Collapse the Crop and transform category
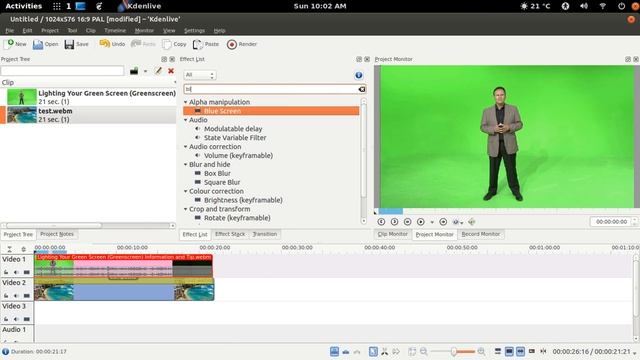The image size is (640, 360). coord(186,209)
